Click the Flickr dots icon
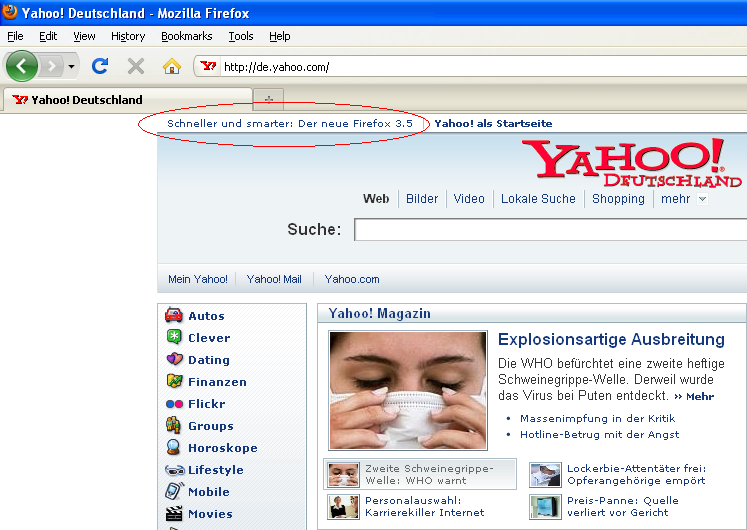Image resolution: width=747 pixels, height=530 pixels. (x=174, y=404)
